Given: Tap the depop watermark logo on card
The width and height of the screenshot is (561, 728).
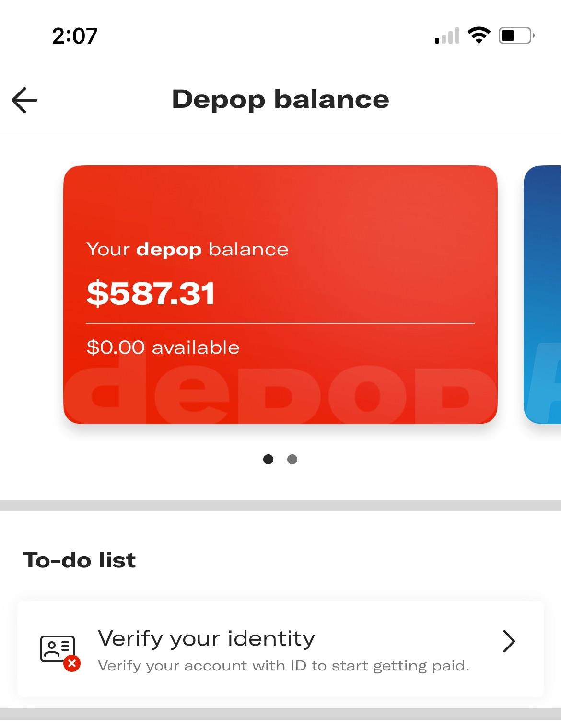Looking at the screenshot, I should pyautogui.click(x=280, y=395).
